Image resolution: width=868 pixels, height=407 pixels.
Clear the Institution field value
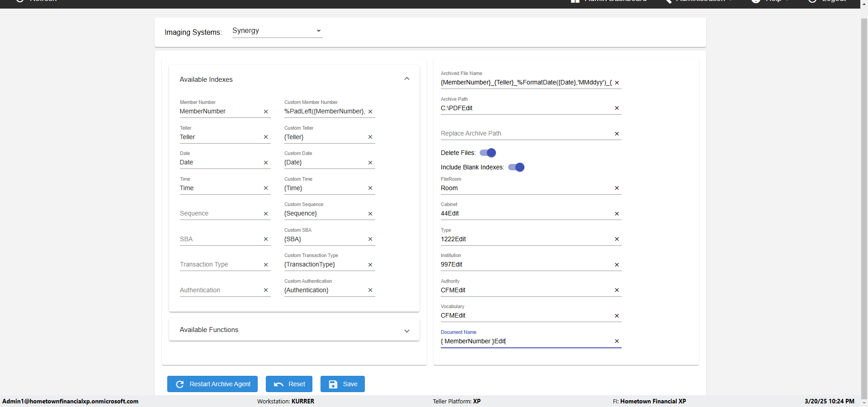coord(617,265)
